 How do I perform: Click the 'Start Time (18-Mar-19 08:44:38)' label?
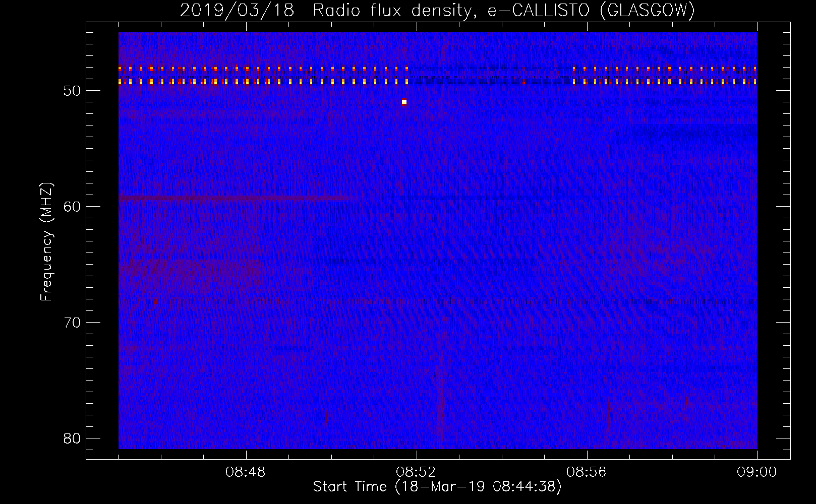[x=437, y=487]
